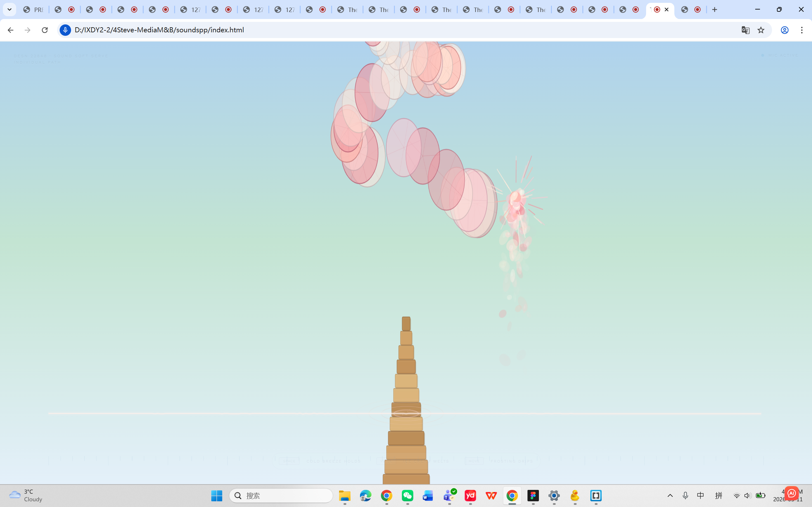
Task: Click the rubber duck taskbar icon
Action: (x=575, y=495)
